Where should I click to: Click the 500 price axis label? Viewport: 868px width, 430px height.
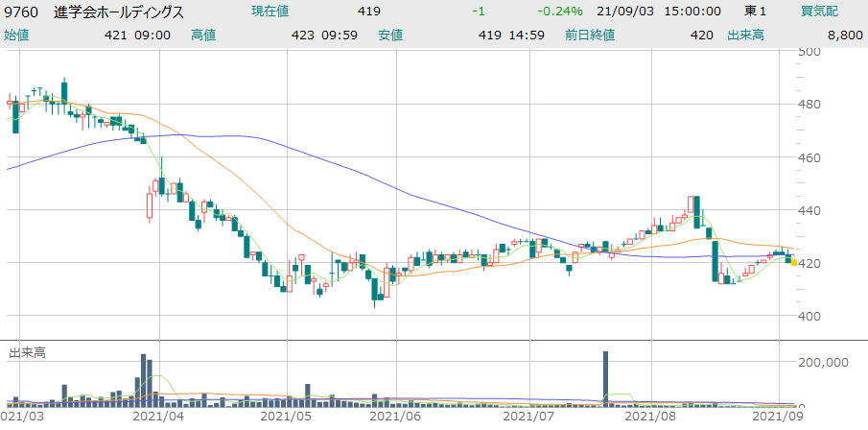pyautogui.click(x=812, y=52)
